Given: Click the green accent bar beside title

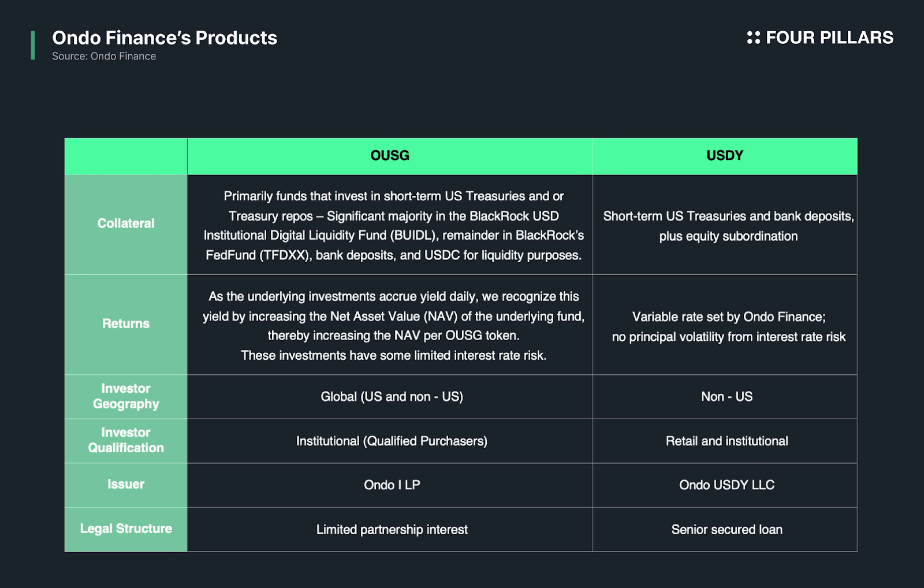Looking at the screenshot, I should coord(33,45).
